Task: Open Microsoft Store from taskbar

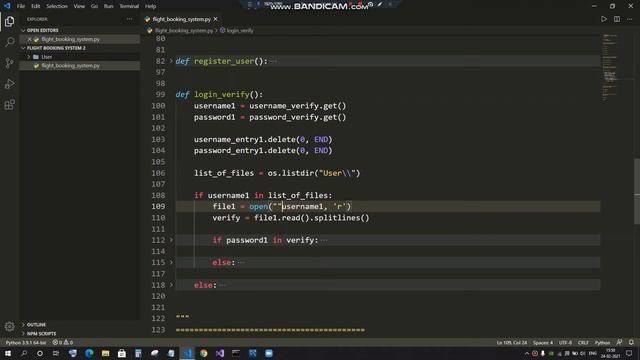Action: (x=122, y=353)
